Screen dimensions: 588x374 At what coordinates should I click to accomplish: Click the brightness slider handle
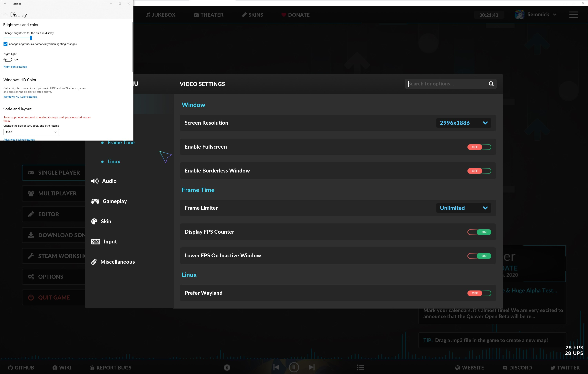[x=31, y=38]
